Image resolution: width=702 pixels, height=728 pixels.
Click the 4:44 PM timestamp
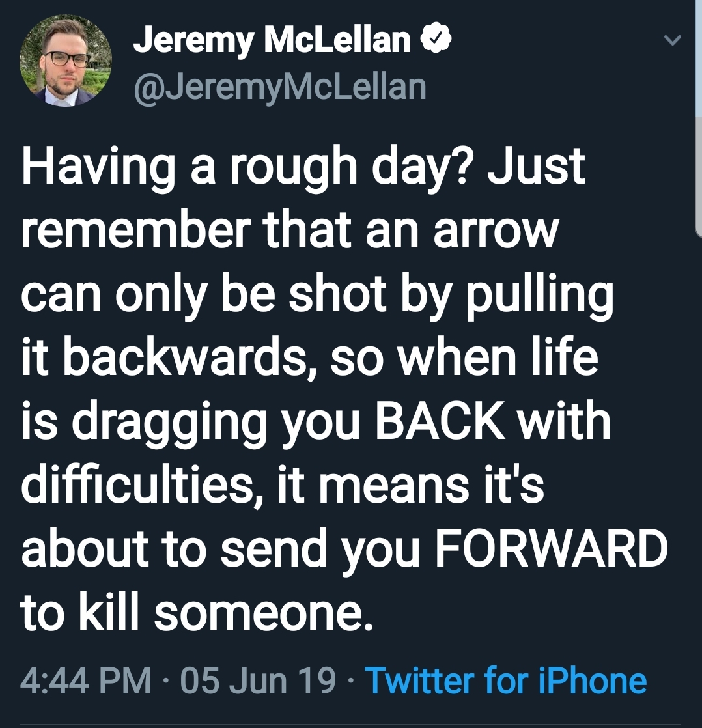[86, 680]
